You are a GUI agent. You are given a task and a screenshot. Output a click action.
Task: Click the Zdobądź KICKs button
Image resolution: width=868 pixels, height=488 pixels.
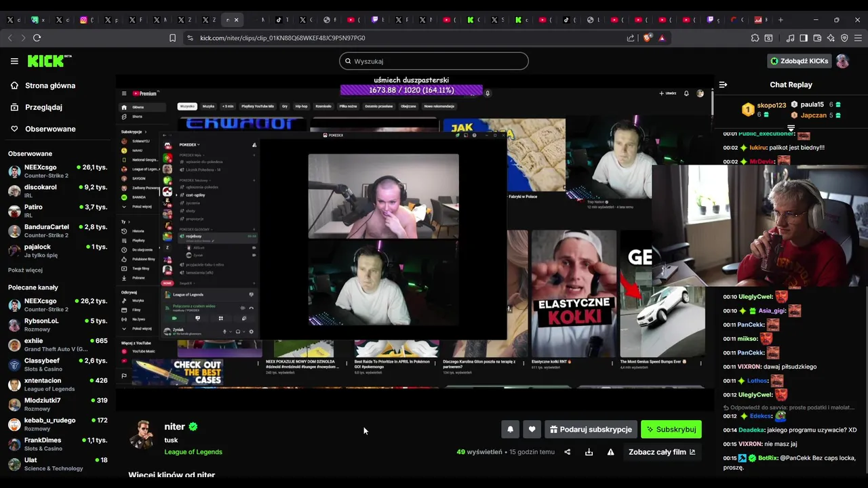coord(799,61)
